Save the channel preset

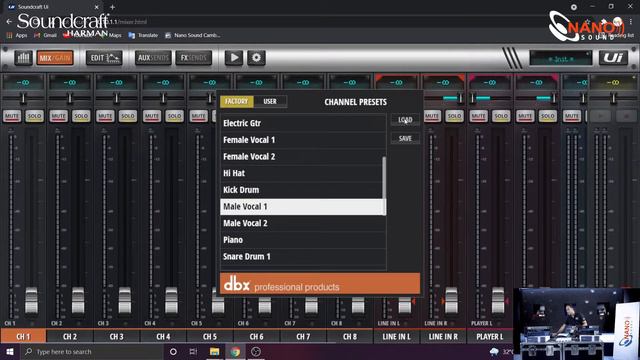pyautogui.click(x=405, y=138)
